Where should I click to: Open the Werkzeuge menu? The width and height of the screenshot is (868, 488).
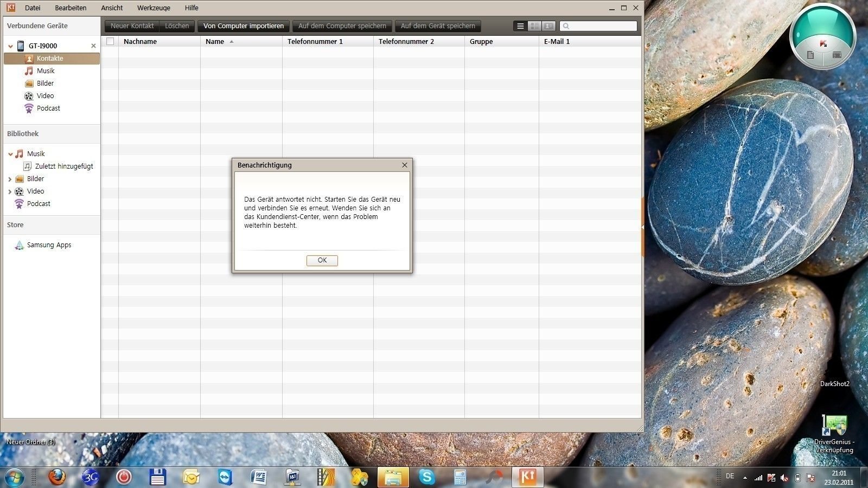click(x=154, y=8)
